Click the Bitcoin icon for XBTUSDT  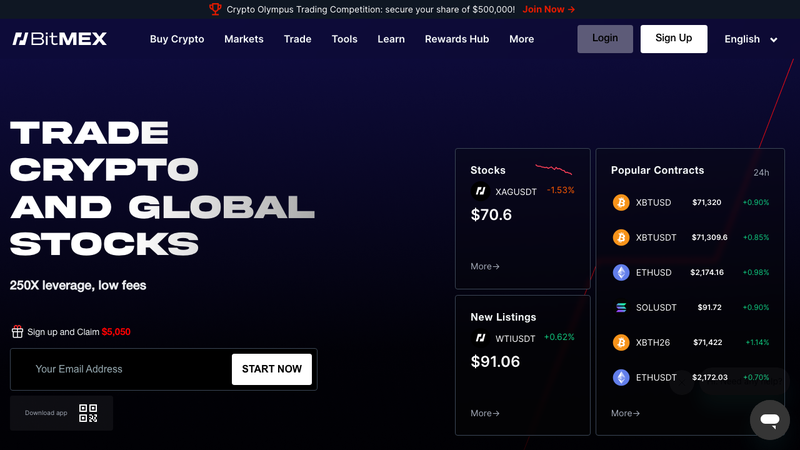(x=621, y=237)
